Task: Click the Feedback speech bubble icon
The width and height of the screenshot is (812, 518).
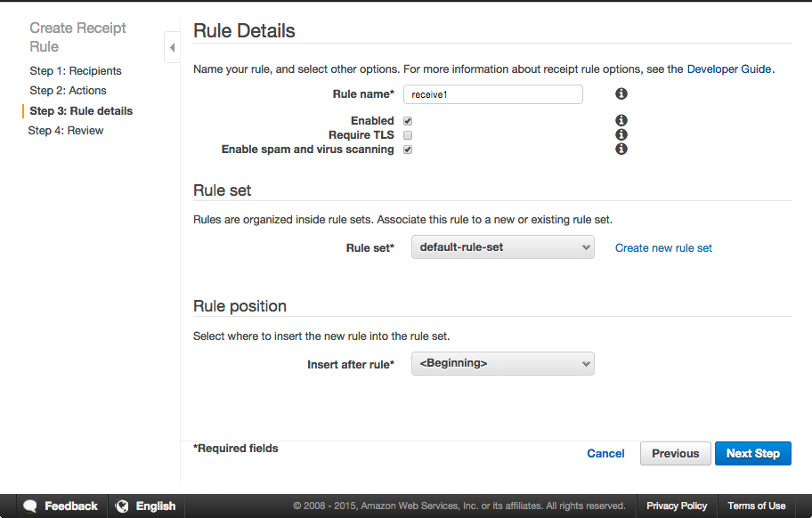Action: pos(30,506)
